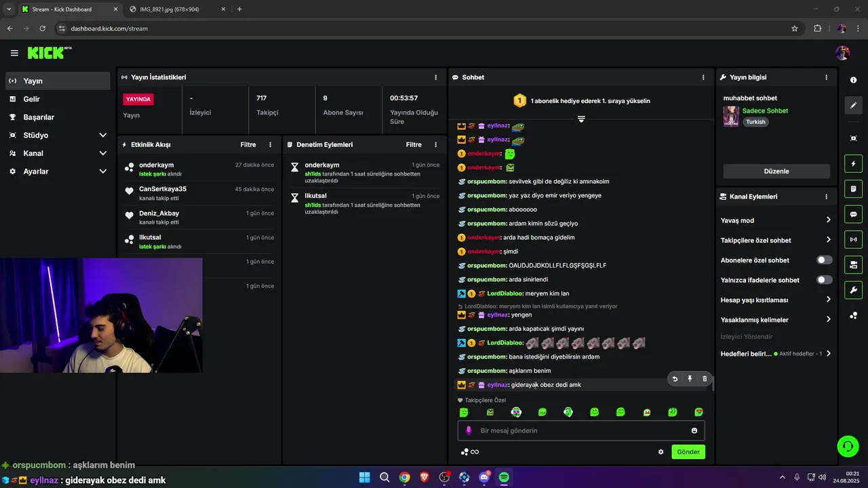This screenshot has height=488, width=868.
Task: Open Etkinlik Akışı three-dot menu
Action: (x=270, y=144)
